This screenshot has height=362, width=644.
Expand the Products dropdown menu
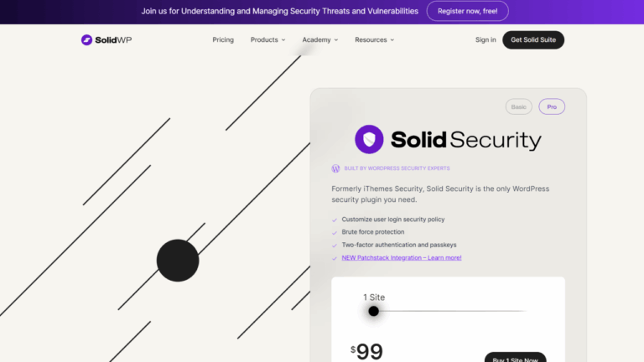tap(267, 40)
